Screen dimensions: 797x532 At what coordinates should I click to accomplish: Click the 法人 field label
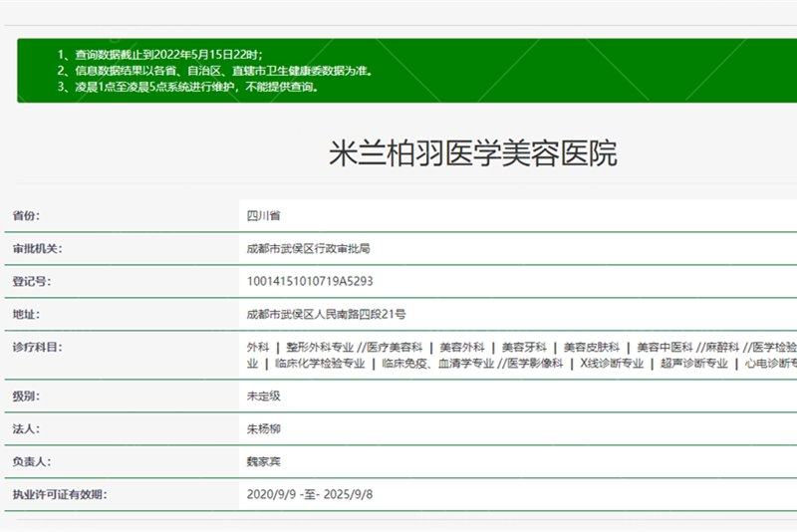point(26,428)
